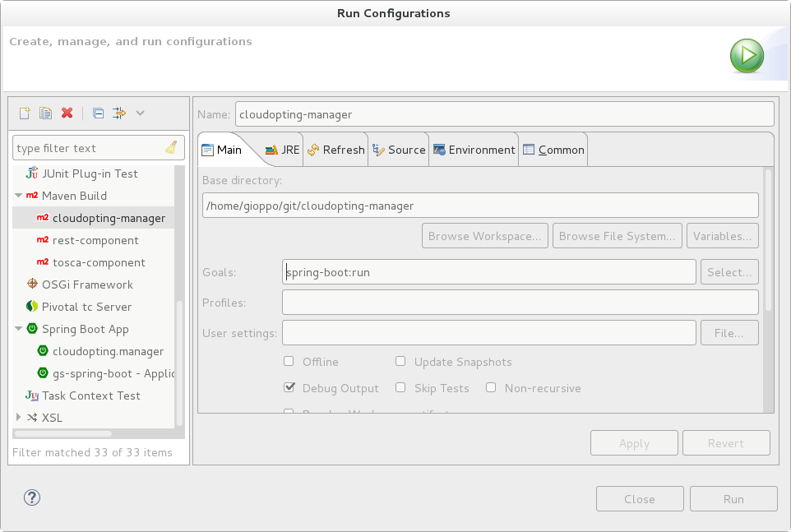Click Browse File System button
This screenshot has width=791, height=532.
[x=617, y=236]
